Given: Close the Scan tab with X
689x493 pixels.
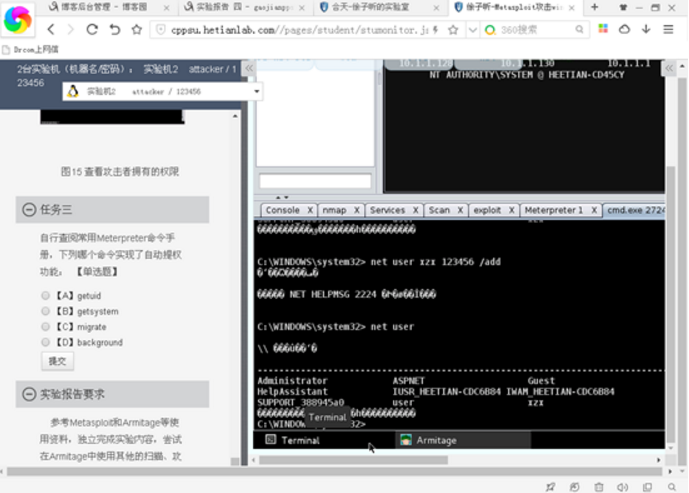Looking at the screenshot, I should (x=460, y=210).
